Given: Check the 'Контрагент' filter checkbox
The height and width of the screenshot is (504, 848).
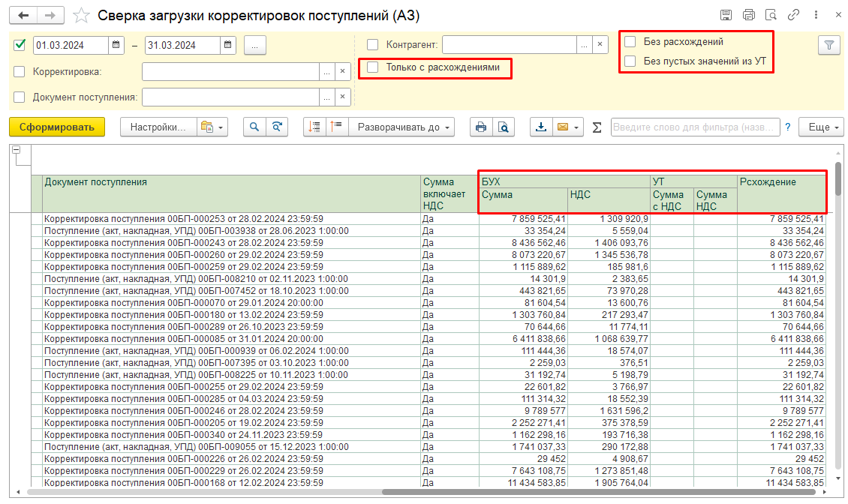Looking at the screenshot, I should click(x=373, y=45).
